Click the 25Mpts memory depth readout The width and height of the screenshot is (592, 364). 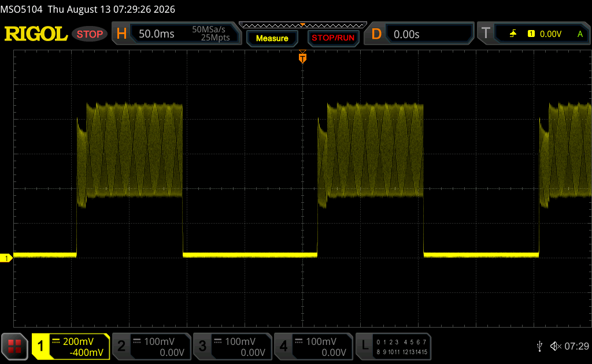point(215,38)
